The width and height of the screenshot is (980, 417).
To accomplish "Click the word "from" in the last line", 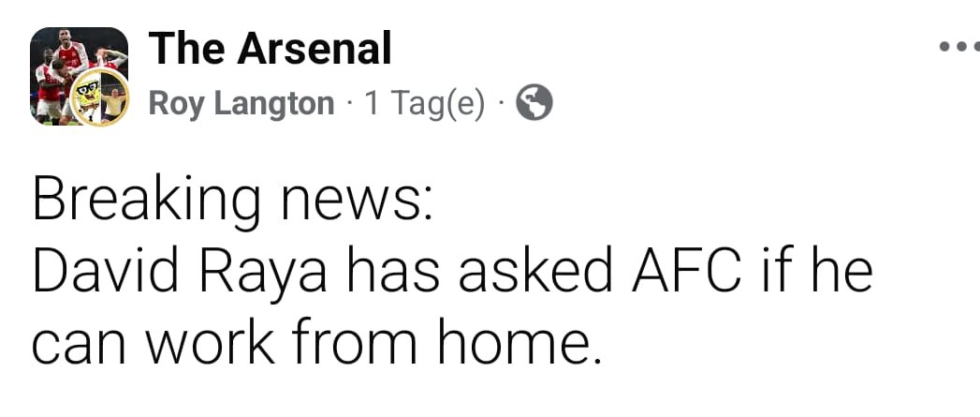I will tap(347, 343).
